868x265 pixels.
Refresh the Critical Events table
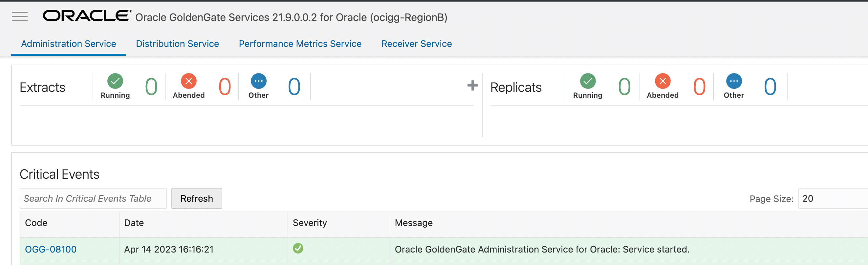(x=197, y=198)
